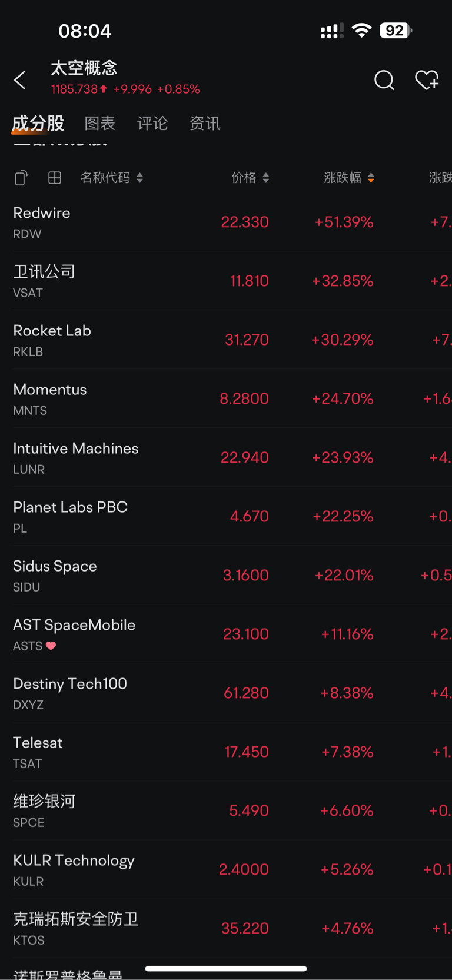Tap the 太空概念 index title
The width and height of the screenshot is (452, 980).
[x=84, y=68]
